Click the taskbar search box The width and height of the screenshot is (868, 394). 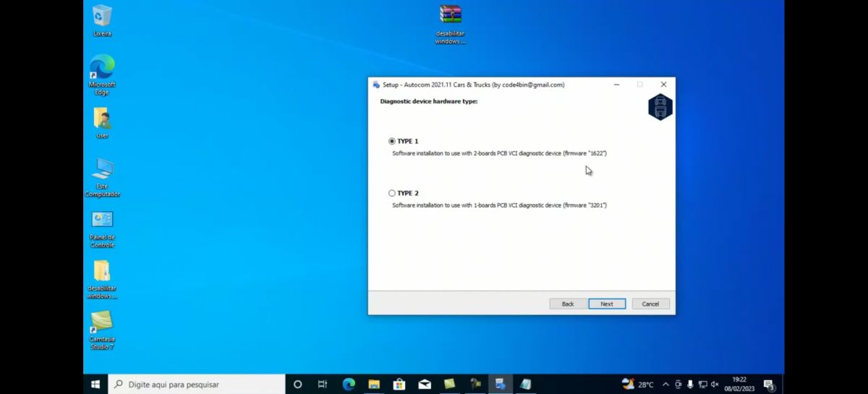pyautogui.click(x=197, y=385)
